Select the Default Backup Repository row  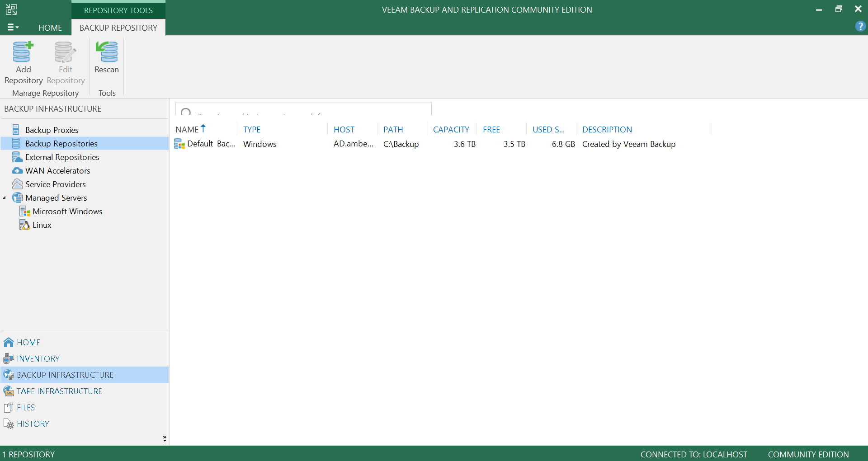(443, 144)
